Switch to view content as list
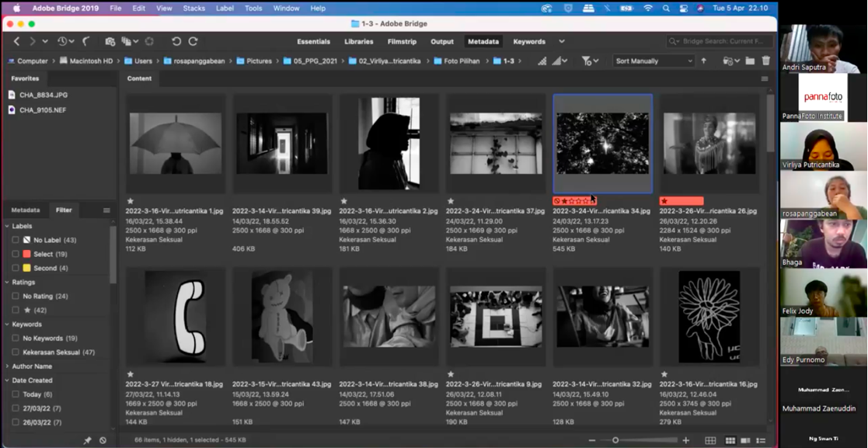This screenshot has height=448, width=868. point(762,441)
